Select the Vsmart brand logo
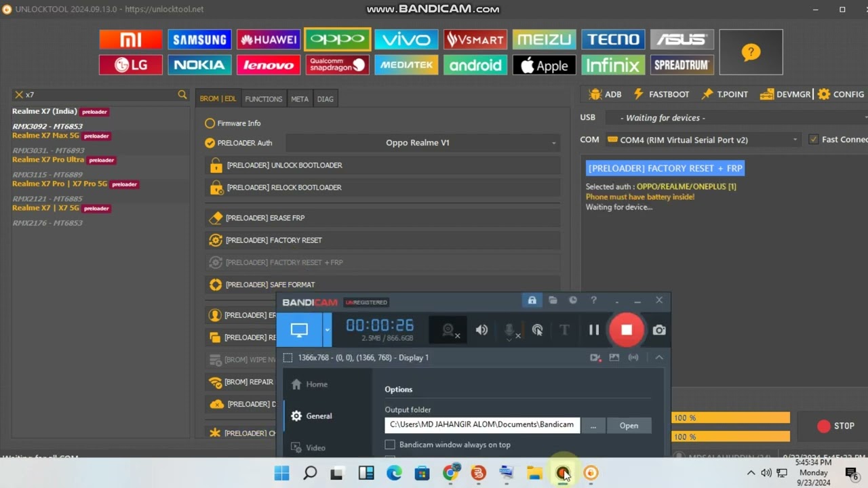 (475, 39)
